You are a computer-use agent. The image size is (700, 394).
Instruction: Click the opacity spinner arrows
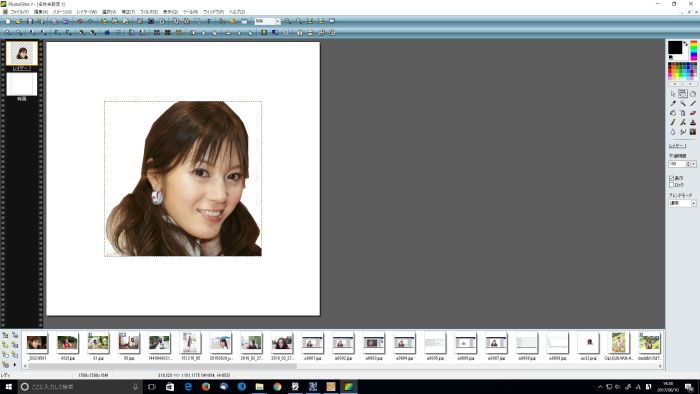[688, 164]
